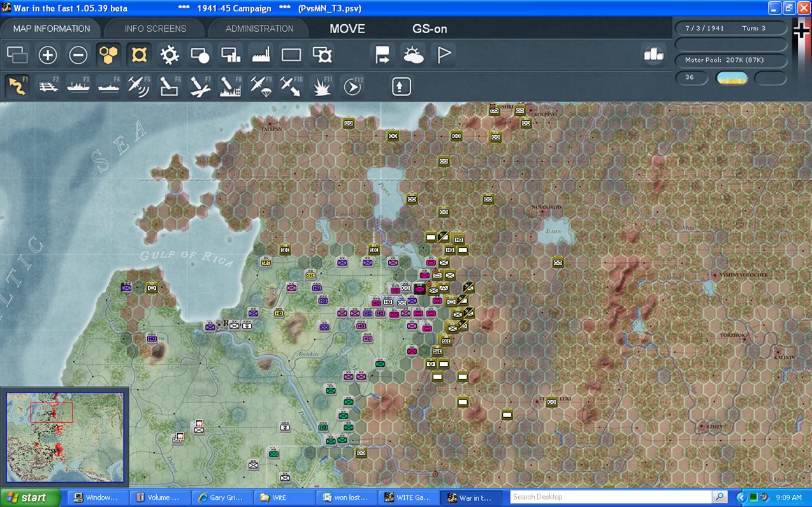The image size is (812, 507).
Task: Open the podium victory screen icon
Action: click(653, 55)
